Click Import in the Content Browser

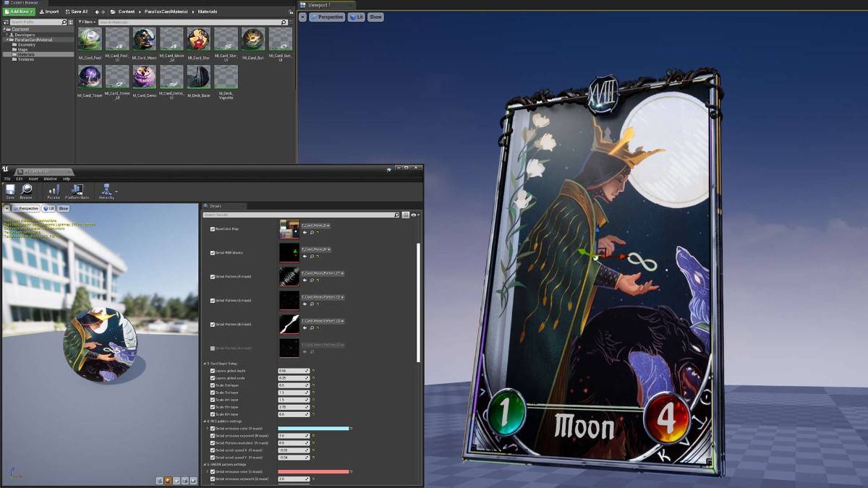point(49,12)
